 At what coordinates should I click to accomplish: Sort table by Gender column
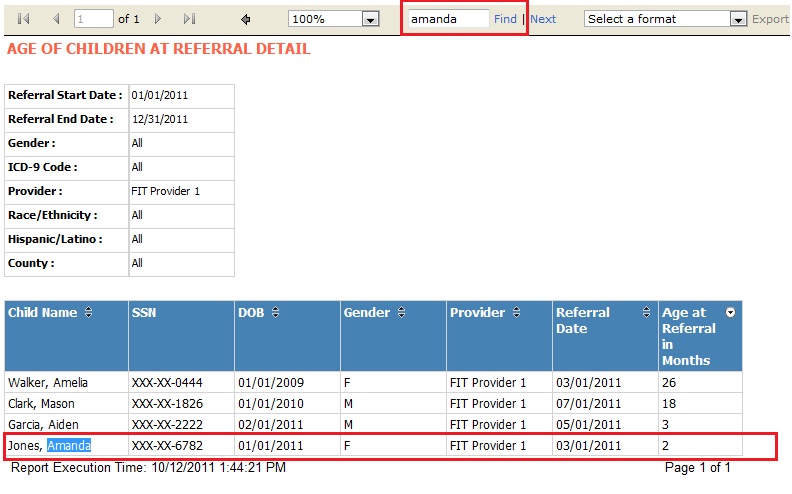point(401,313)
